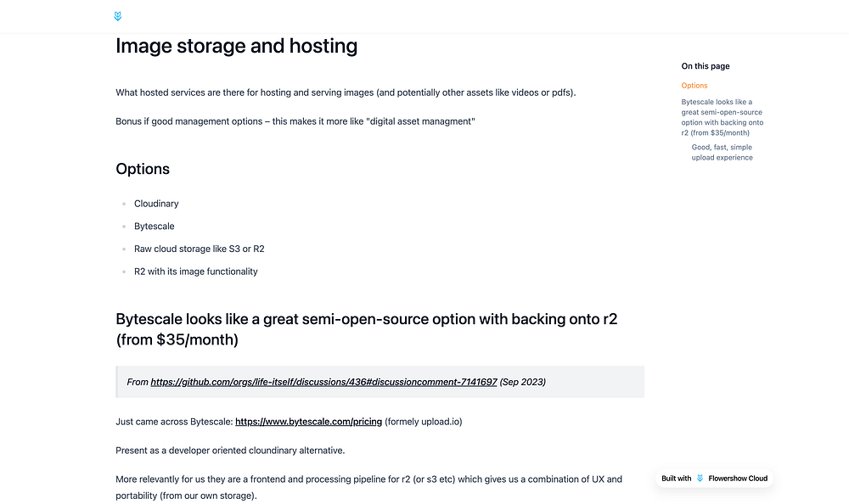Screen dimensions: 849x504
Task: Click the Flowershow icon in the Built with badge
Action: tap(700, 479)
